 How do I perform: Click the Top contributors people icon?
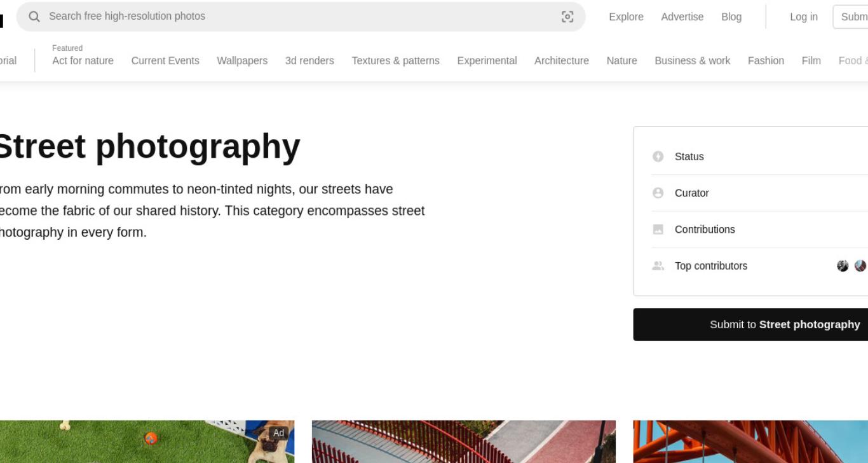(658, 266)
